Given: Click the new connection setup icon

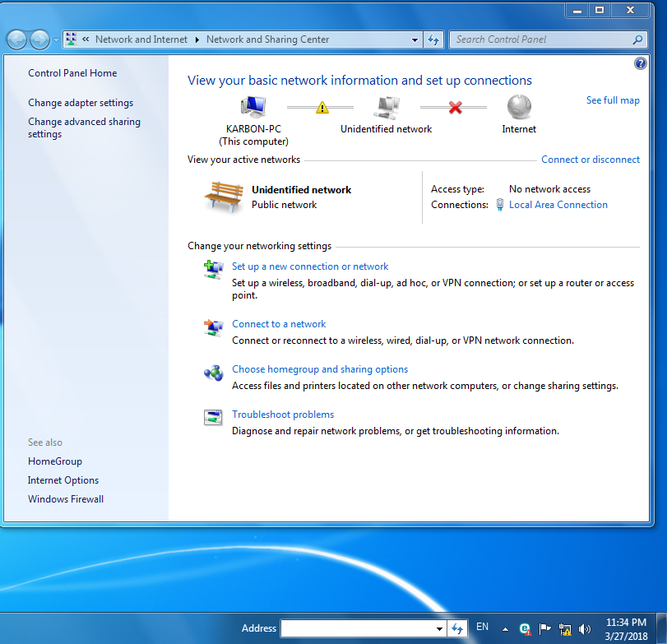Looking at the screenshot, I should 213,269.
